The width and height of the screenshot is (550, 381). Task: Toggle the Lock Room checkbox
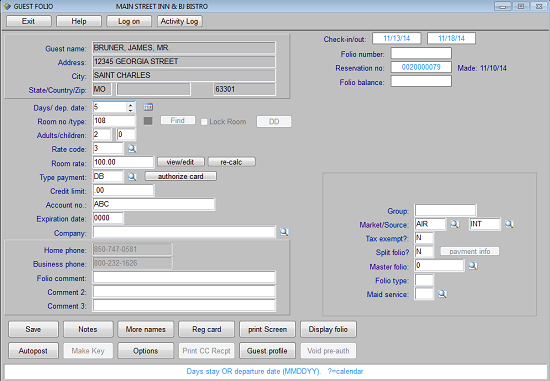(x=204, y=122)
